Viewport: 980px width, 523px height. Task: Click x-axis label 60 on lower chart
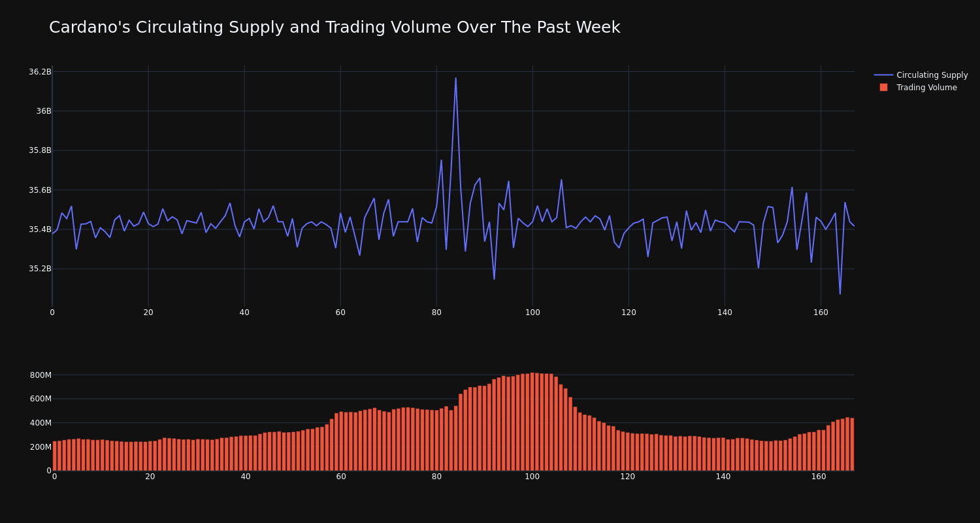pyautogui.click(x=341, y=477)
